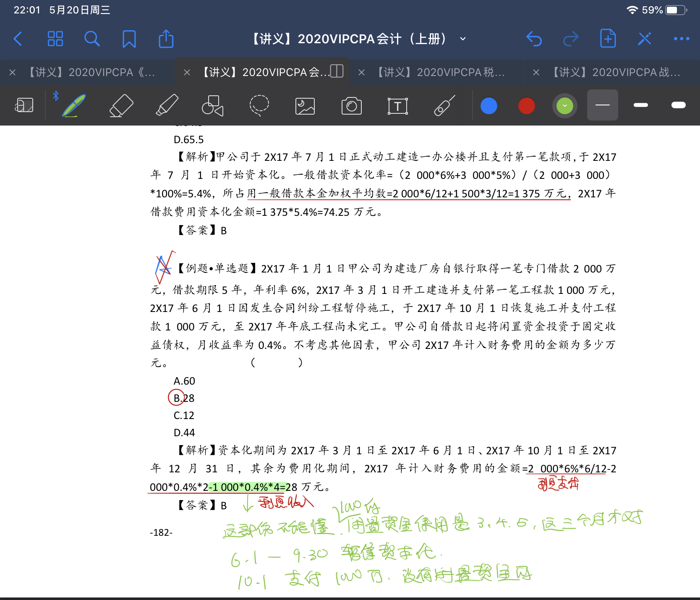Image resolution: width=700 pixels, height=600 pixels.
Task: Select the text box tool
Action: [x=397, y=106]
